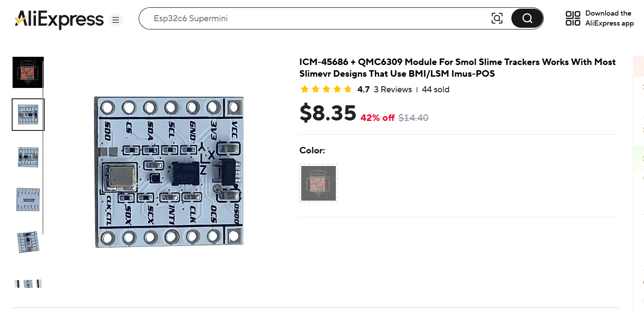Click the 4.7 rating score
The width and height of the screenshot is (644, 312).
click(x=363, y=90)
